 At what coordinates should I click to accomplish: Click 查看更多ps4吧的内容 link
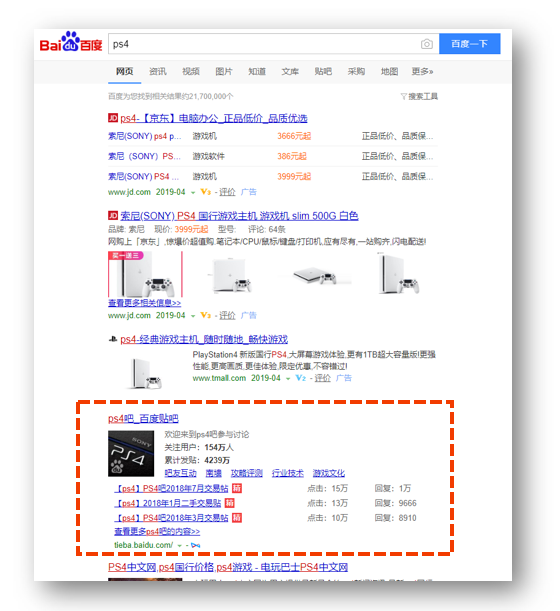(157, 532)
